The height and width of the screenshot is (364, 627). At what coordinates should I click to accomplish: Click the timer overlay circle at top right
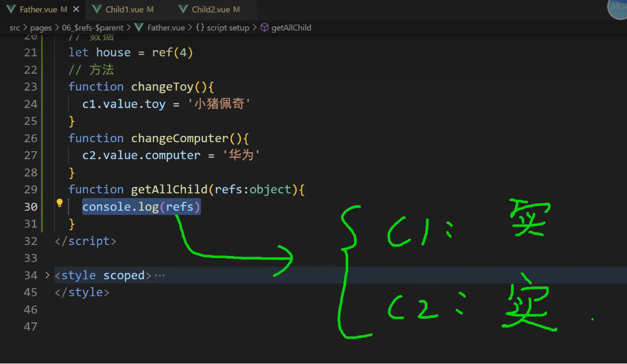click(618, 7)
